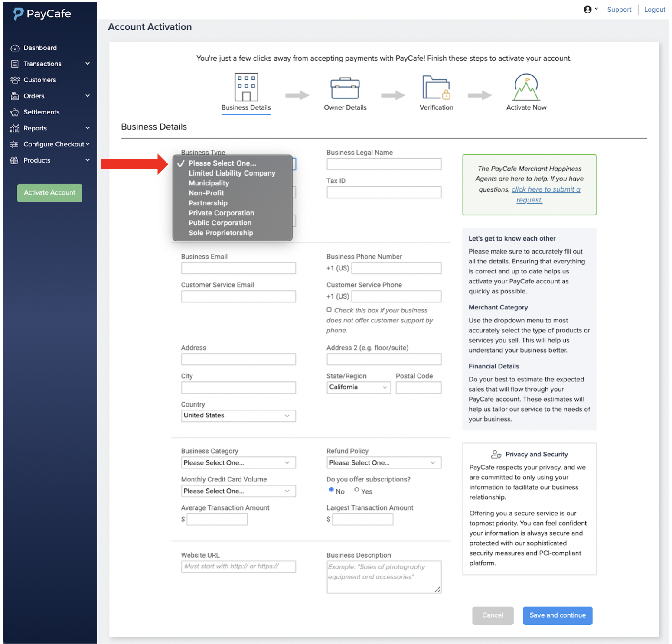Open the Refund Policy dropdown
Viewport: 672px width, 644px height.
384,463
